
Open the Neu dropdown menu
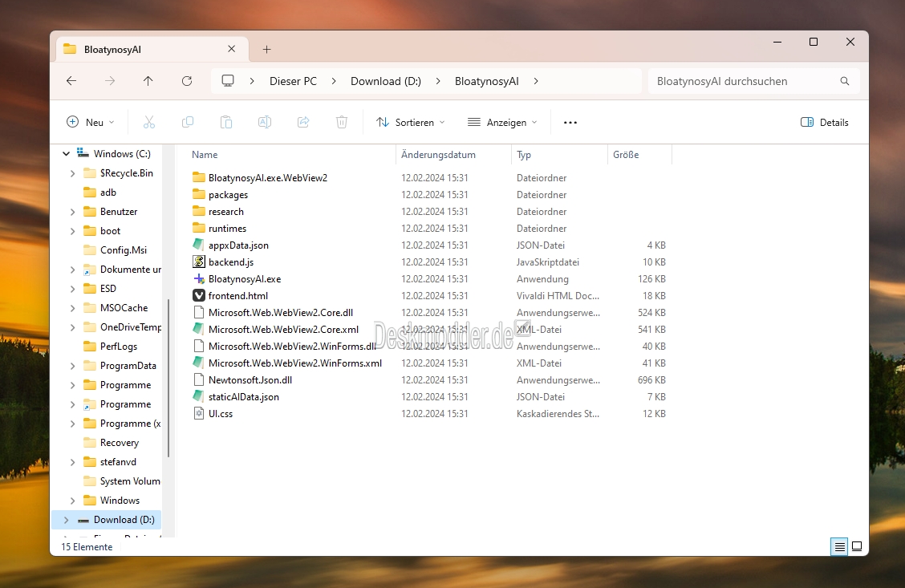click(x=91, y=122)
